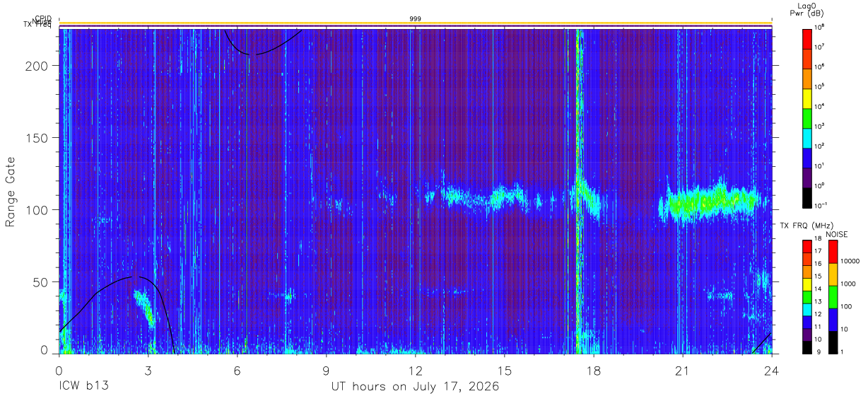The width and height of the screenshot is (868, 401).
Task: Click the orange CPID bar above the plot
Action: (x=415, y=23)
